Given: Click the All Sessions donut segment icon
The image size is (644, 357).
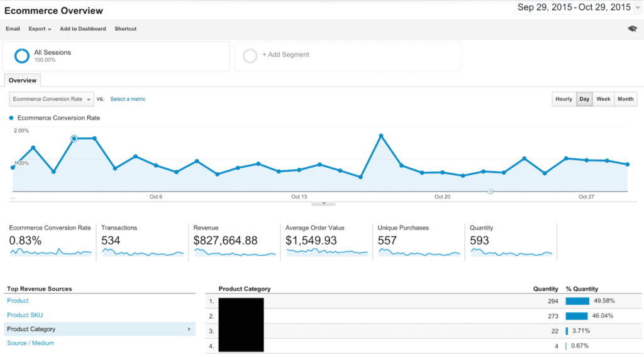Looking at the screenshot, I should 22,56.
